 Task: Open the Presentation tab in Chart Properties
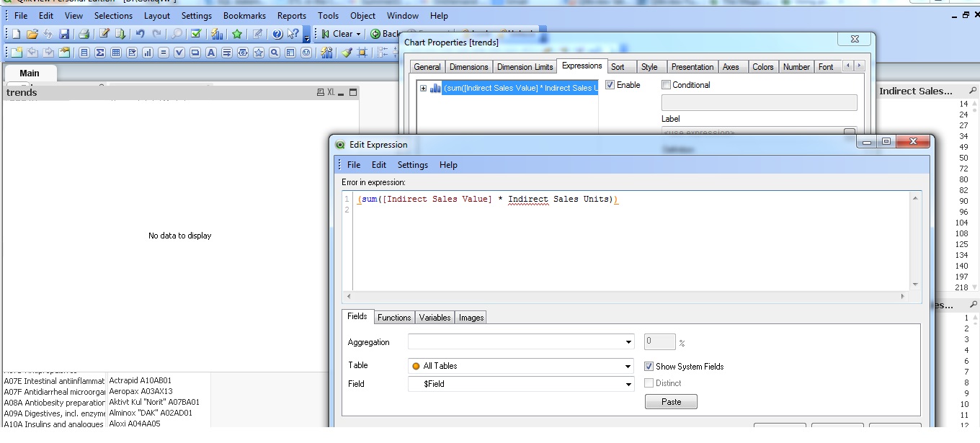tap(692, 66)
